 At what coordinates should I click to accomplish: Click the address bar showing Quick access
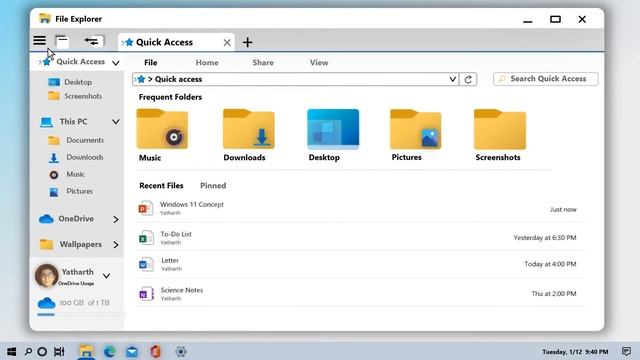(296, 79)
